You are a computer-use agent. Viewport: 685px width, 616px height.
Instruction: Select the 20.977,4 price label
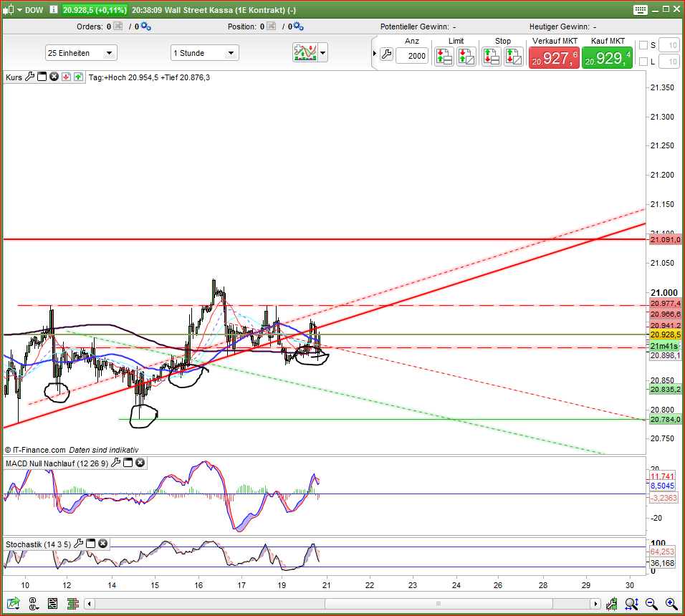665,304
